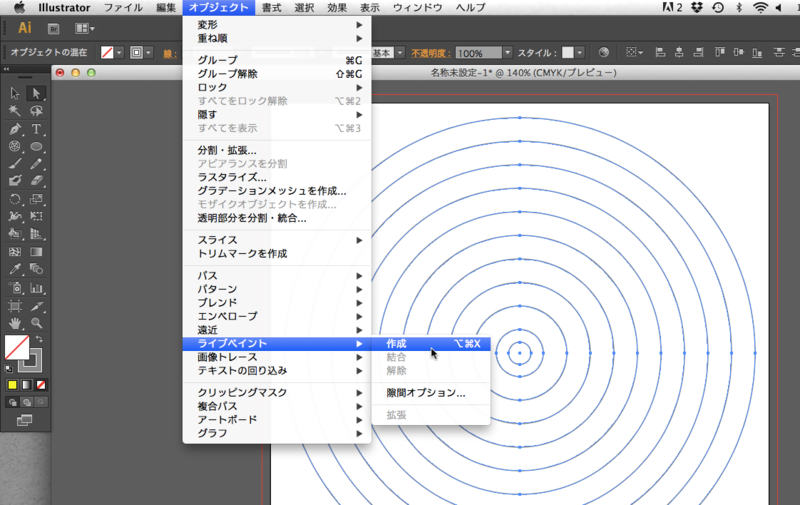Open the opacity 100% dropdown arrow

tap(507, 53)
